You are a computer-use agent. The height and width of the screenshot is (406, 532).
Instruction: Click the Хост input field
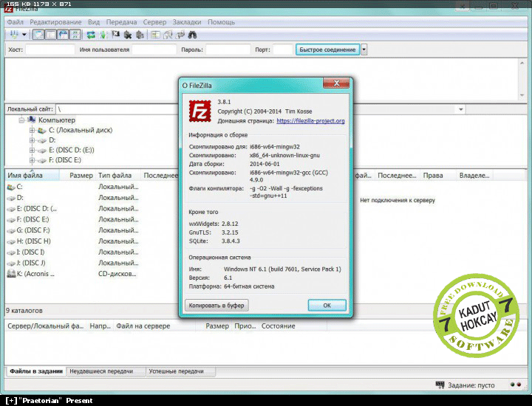point(50,49)
